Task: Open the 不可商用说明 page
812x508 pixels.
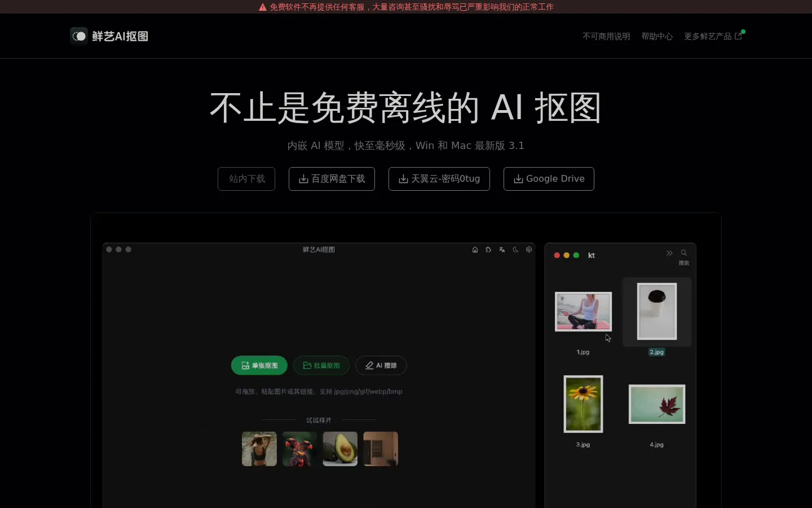Action: 606,36
